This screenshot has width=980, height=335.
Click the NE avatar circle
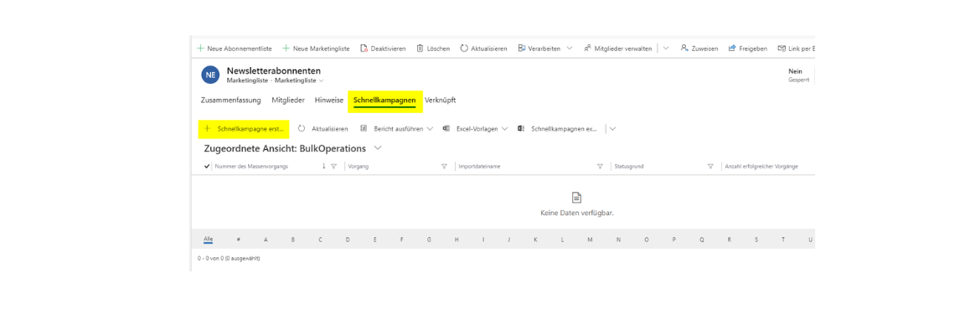pos(210,75)
